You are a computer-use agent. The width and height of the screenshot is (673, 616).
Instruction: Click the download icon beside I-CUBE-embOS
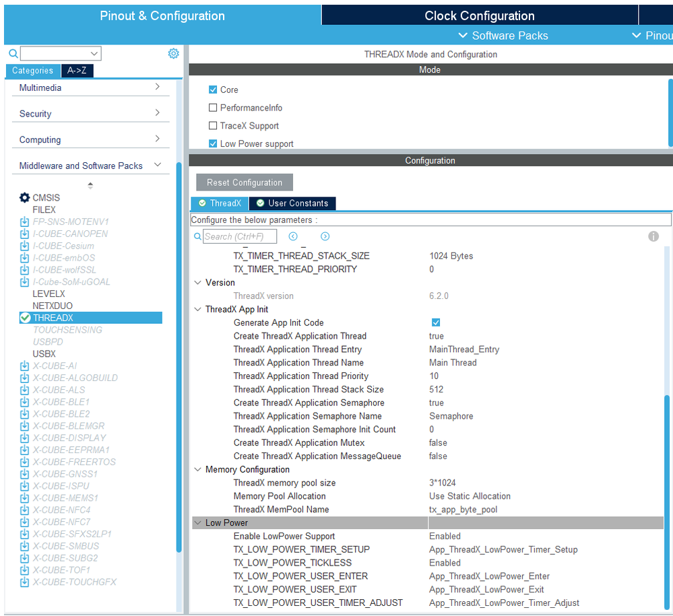click(24, 258)
